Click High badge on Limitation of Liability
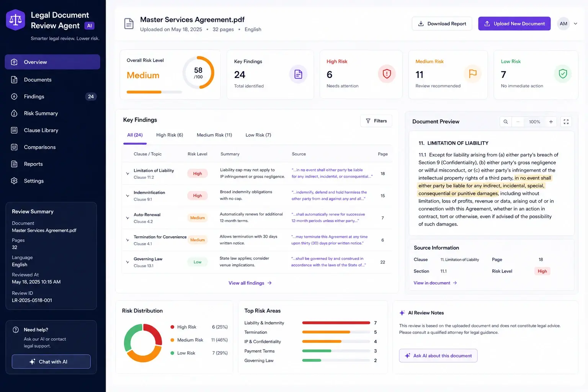Viewport: 588px width, 392px height. pos(198,174)
